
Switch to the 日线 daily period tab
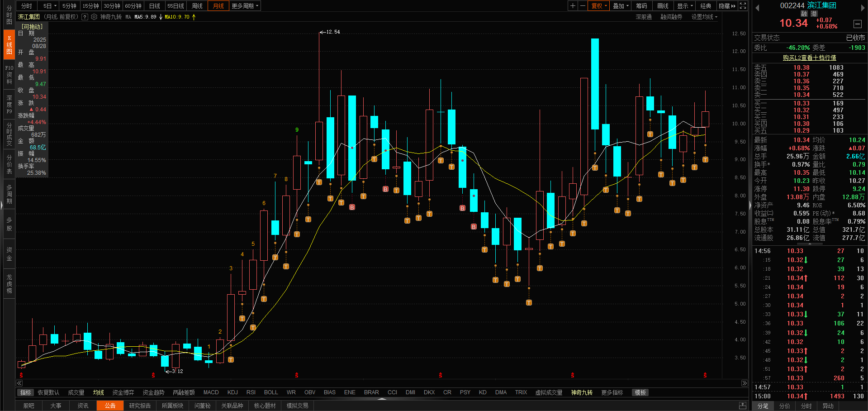tap(155, 6)
